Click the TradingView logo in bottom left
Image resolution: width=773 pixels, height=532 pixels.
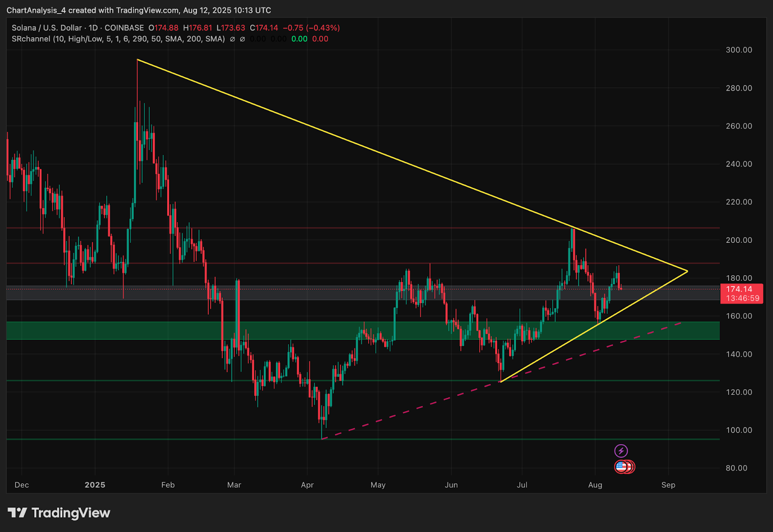pos(58,513)
